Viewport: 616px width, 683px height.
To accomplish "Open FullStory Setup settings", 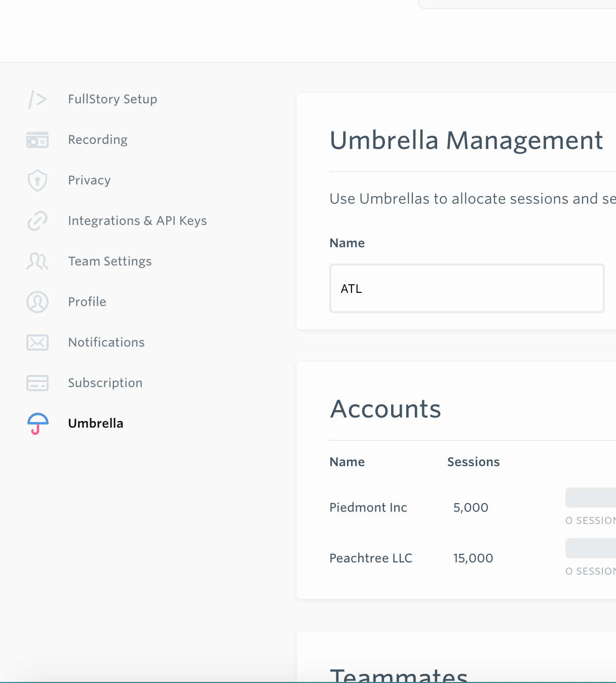I will coord(112,99).
